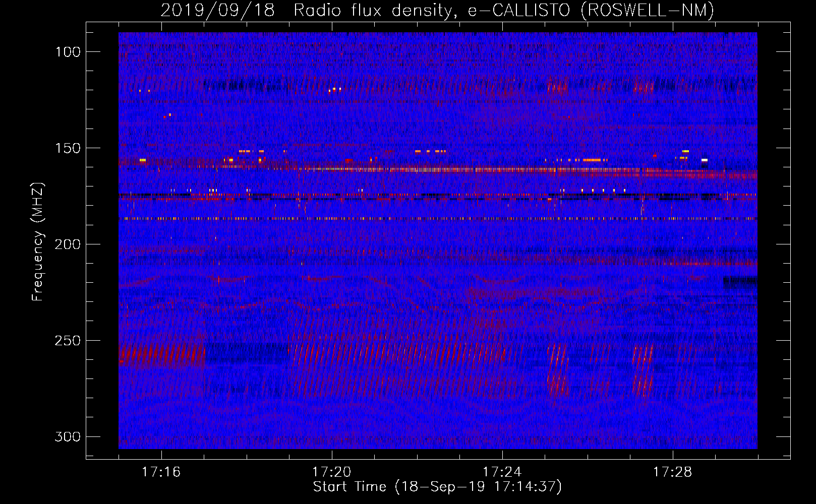Image resolution: width=816 pixels, height=504 pixels.
Task: Click the plot title "Radio flux density, e-CALLISTO (ROSWELL-NM)"
Action: click(504, 10)
